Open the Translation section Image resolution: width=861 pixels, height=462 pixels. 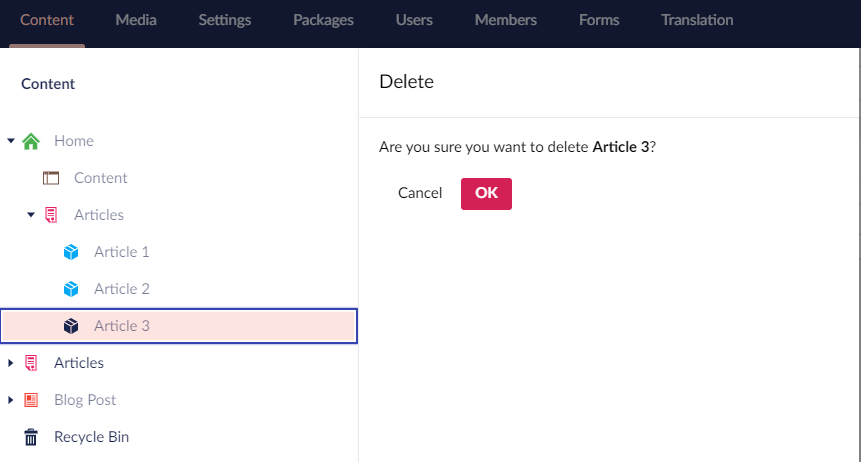697,20
